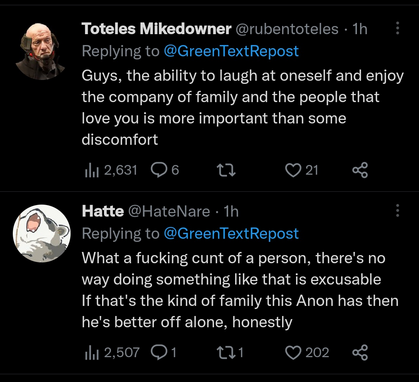The image size is (419, 382).
Task: Visit the Toteles Mikedowner display name
Action: [x=156, y=29]
